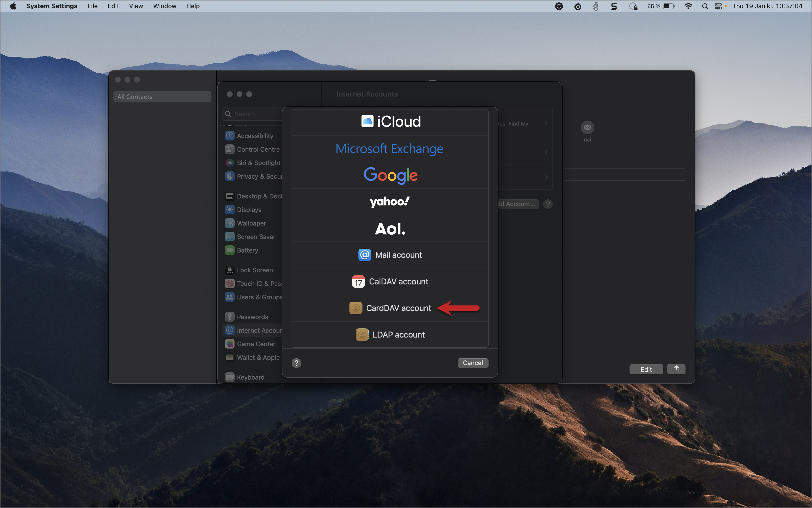Click Edit button in Contacts window
Screen dimensions: 812x508
coord(646,369)
